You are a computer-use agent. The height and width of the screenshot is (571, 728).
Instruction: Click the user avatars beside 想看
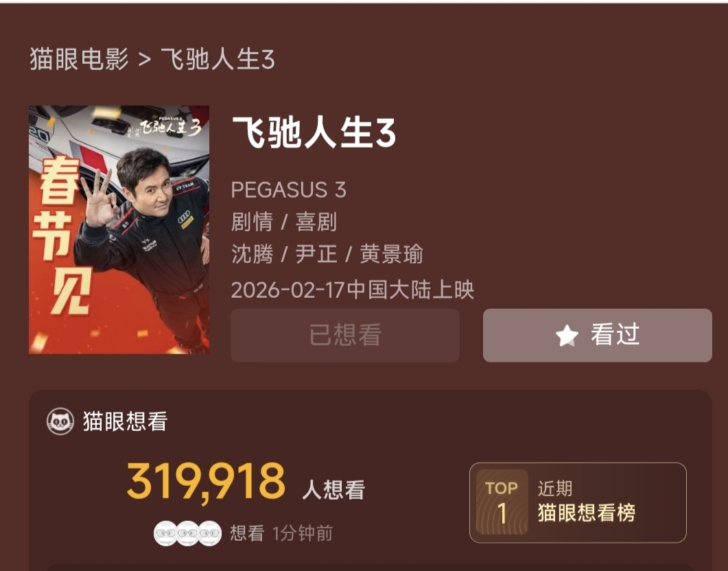tap(187, 533)
